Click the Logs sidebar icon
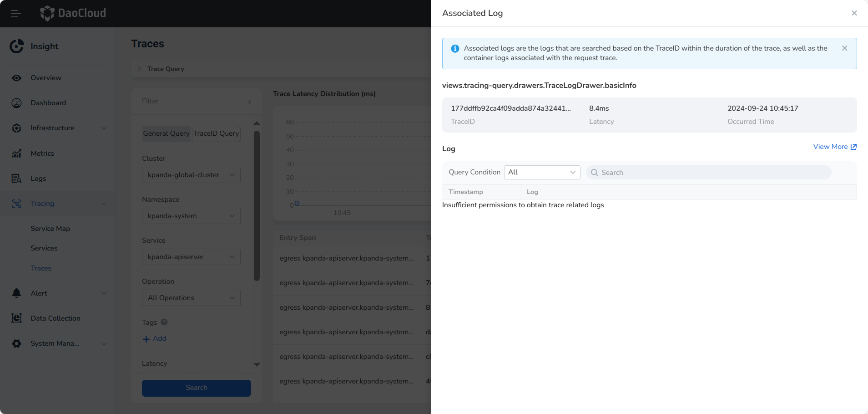 click(17, 179)
